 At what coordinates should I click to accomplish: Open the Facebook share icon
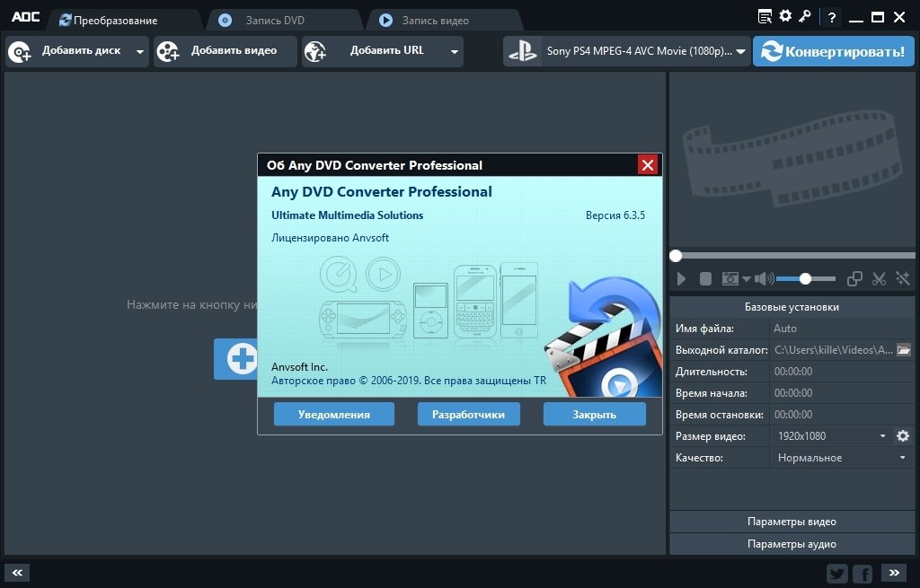[862, 574]
